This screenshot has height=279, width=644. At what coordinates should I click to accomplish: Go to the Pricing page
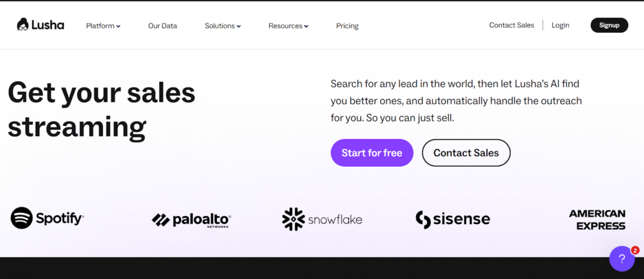tap(347, 26)
